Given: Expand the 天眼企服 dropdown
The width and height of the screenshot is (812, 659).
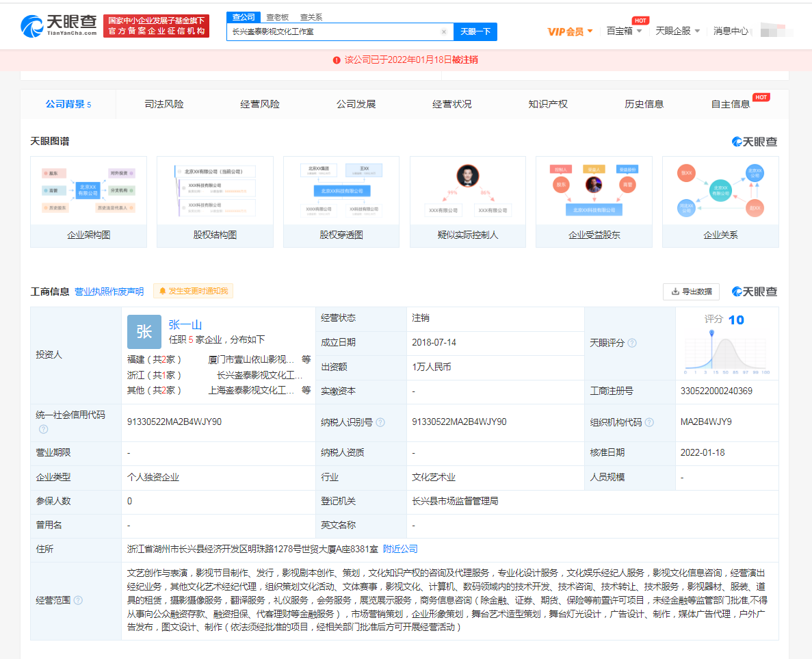Looking at the screenshot, I should [x=677, y=31].
